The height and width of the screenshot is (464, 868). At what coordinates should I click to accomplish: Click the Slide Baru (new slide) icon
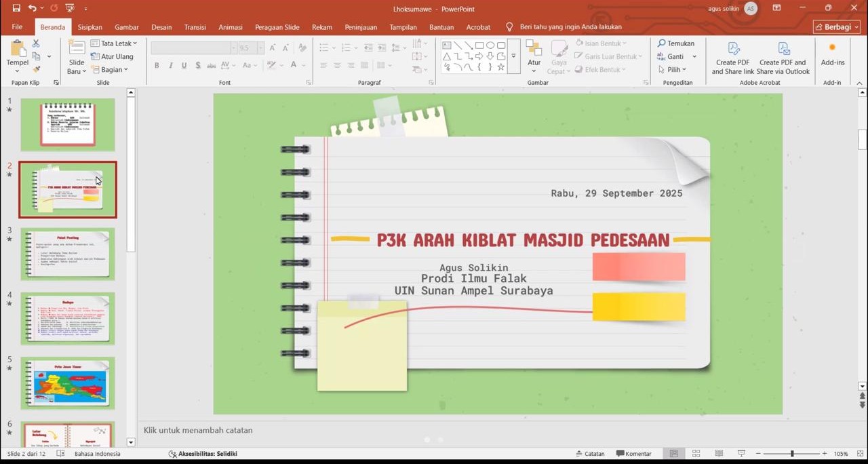pos(77,49)
